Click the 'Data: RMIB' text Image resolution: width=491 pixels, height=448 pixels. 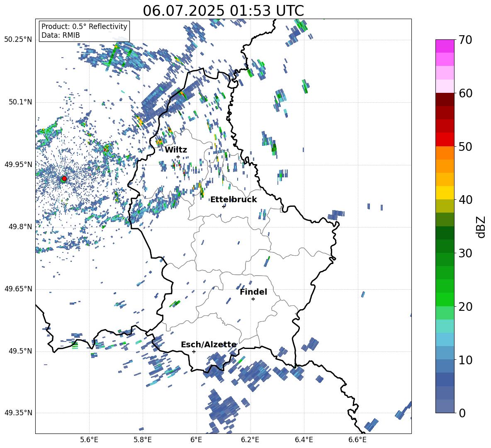[x=61, y=35]
